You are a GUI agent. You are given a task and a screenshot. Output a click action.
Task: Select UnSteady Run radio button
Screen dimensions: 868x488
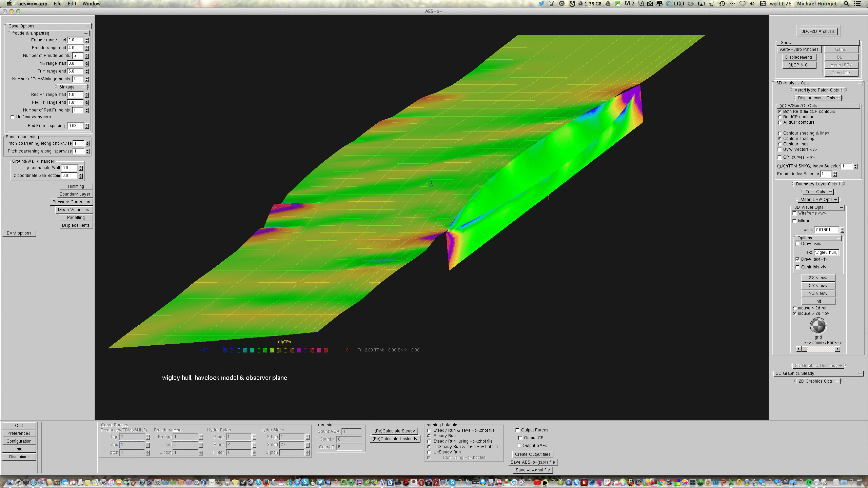[x=429, y=452]
